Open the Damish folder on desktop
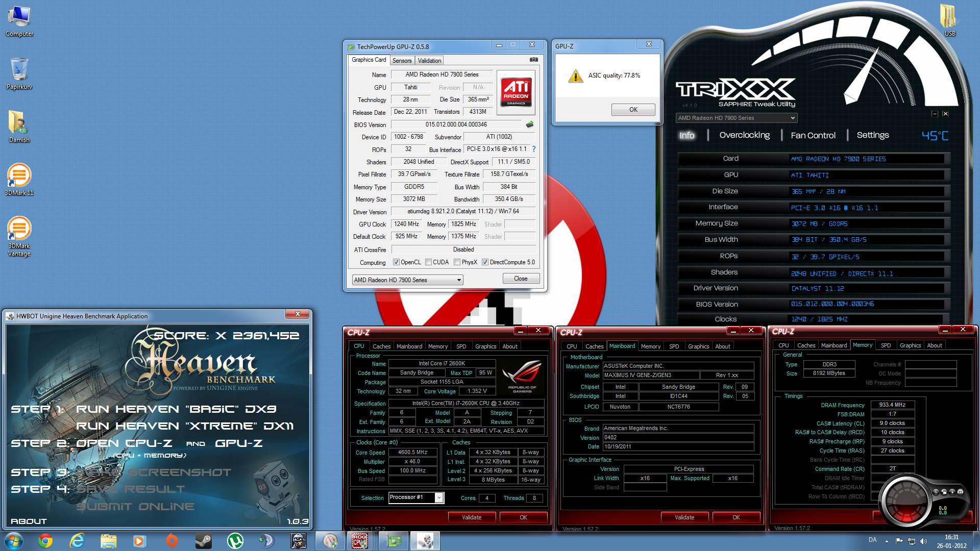The image size is (980, 551). click(x=19, y=127)
